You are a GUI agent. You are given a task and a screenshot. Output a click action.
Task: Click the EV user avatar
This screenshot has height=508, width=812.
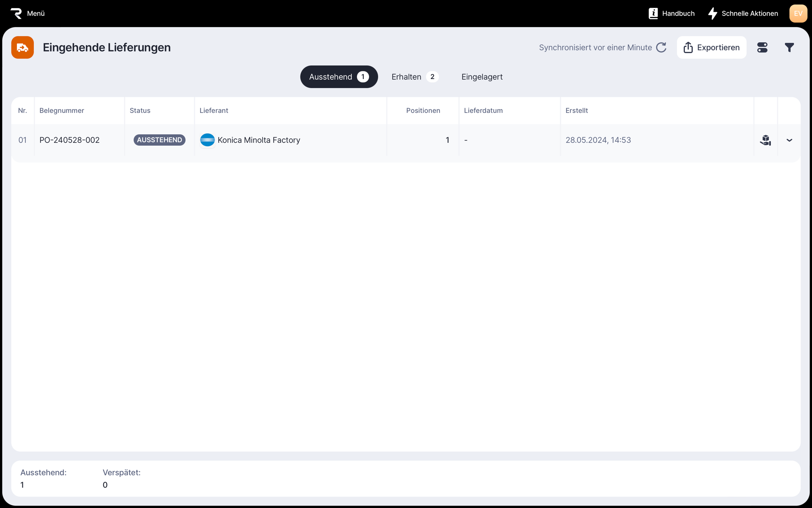(798, 13)
